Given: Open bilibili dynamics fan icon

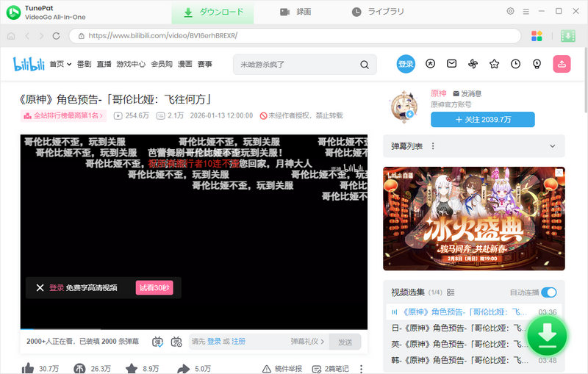Looking at the screenshot, I should [x=473, y=64].
